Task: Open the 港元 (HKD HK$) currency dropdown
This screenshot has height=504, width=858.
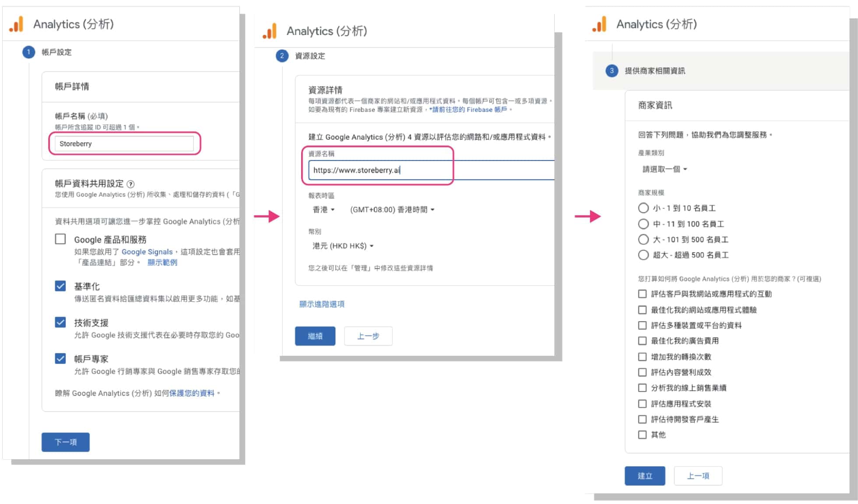Action: 343,246
